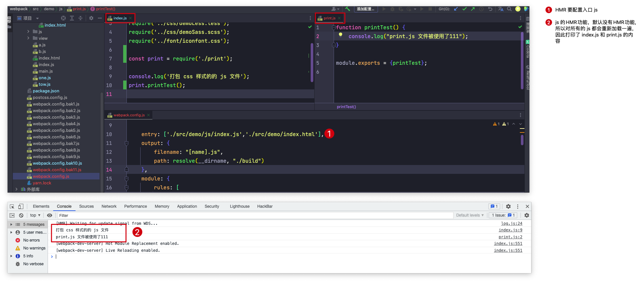Click the Git rollback undo icon
Screen dimensions: 644x282
pos(490,9)
